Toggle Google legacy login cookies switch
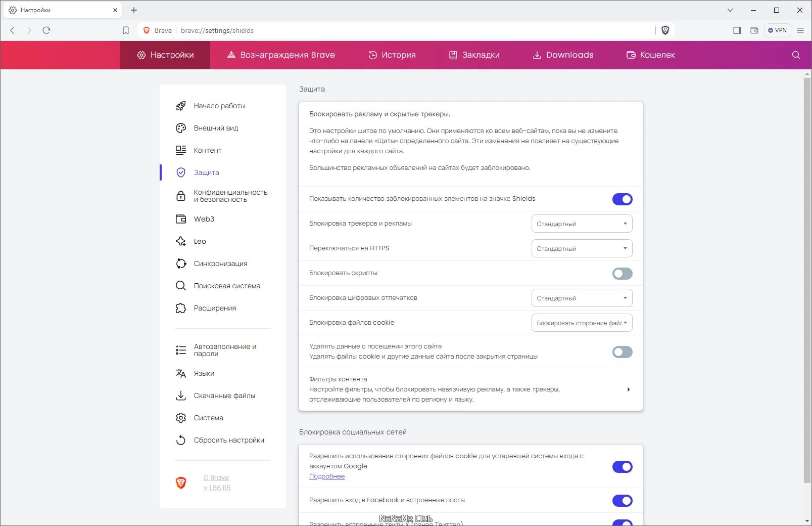 [x=622, y=467]
